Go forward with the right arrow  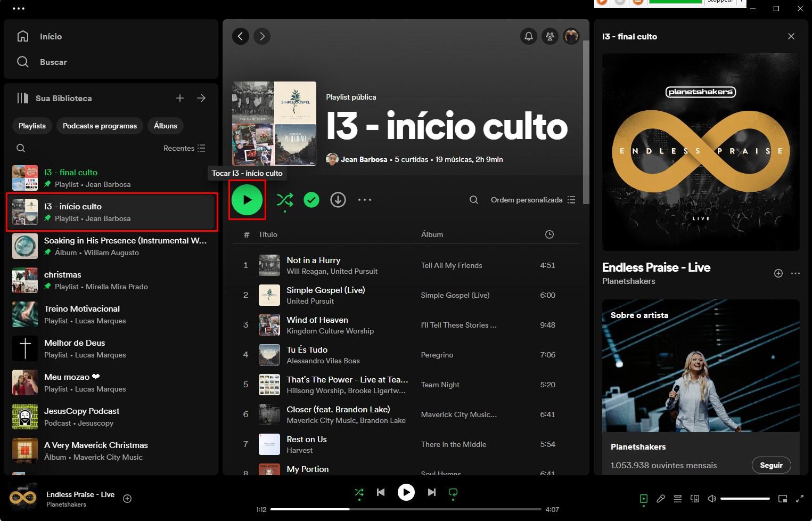262,36
